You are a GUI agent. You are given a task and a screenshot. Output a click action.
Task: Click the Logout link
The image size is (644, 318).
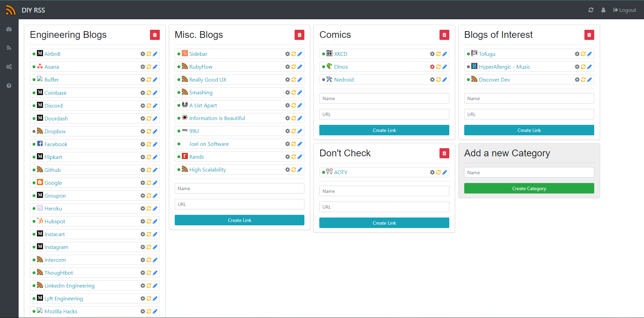click(x=625, y=10)
